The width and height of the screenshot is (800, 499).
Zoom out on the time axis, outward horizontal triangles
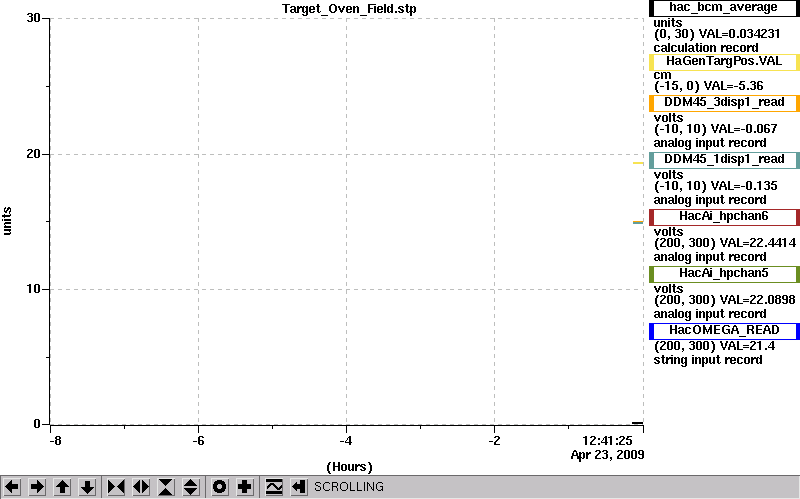(x=141, y=487)
